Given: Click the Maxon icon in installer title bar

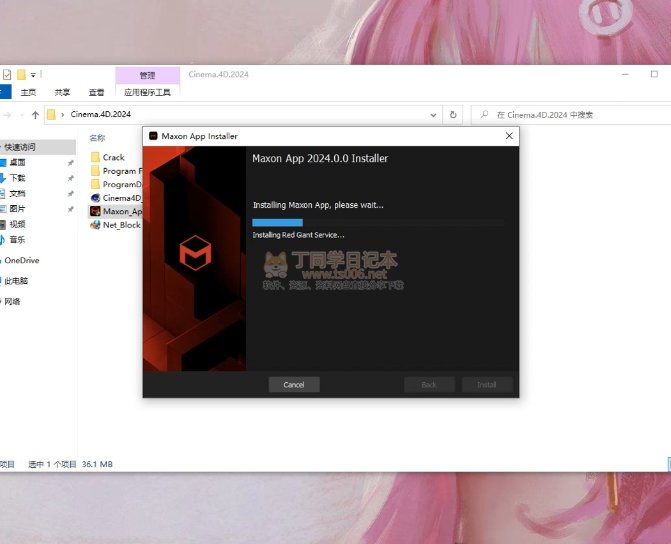Looking at the screenshot, I should (153, 136).
